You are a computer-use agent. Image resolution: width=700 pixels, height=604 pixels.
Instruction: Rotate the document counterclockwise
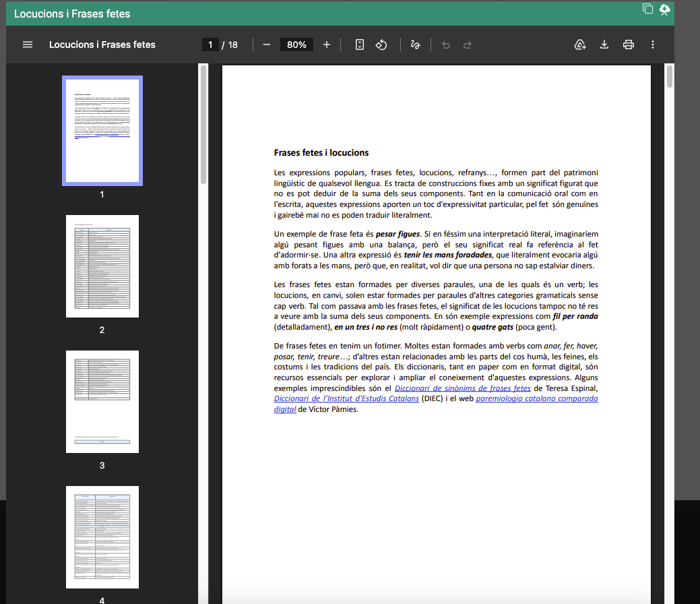point(381,44)
